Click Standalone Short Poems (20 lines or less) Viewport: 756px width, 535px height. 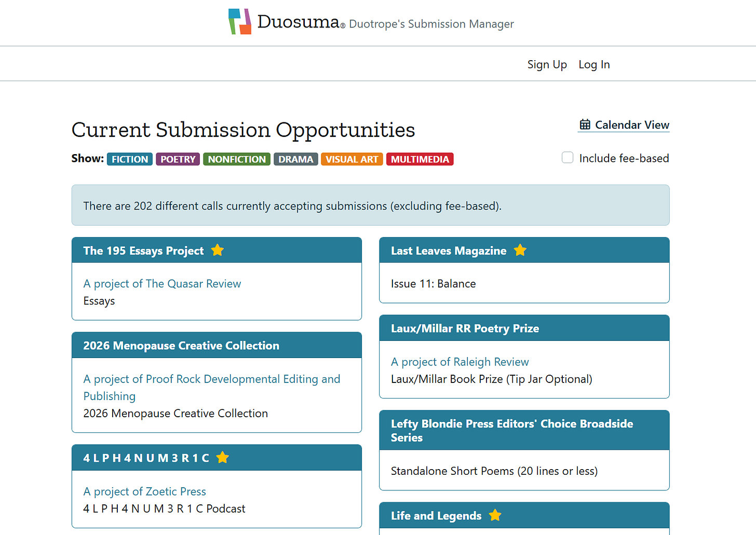pos(494,471)
